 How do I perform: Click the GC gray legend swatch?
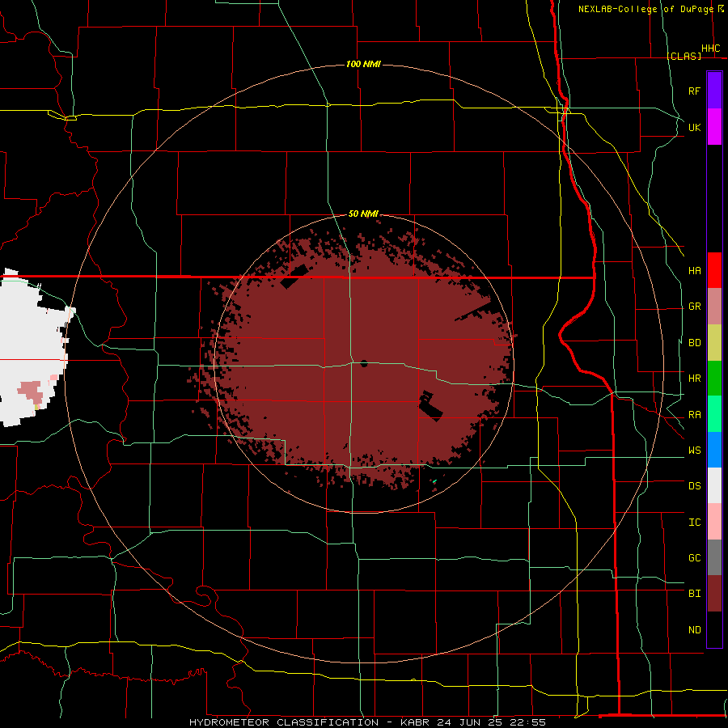(714, 557)
